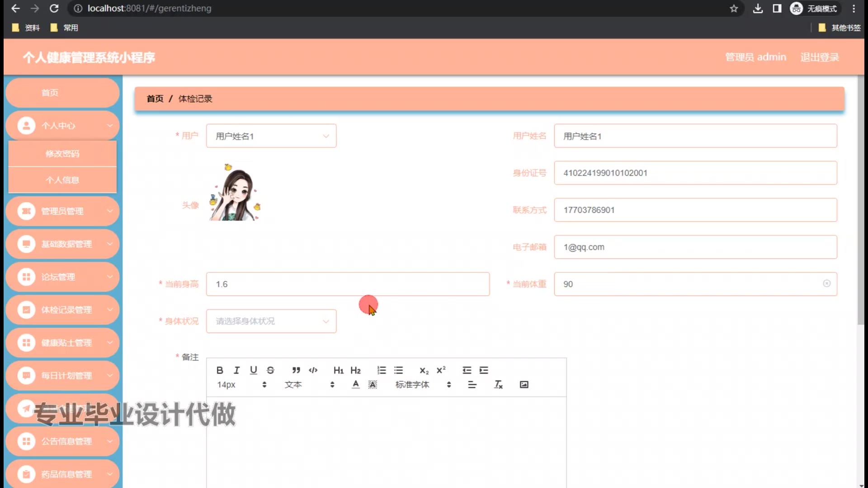
Task: Insert code block in editor
Action: click(x=313, y=370)
